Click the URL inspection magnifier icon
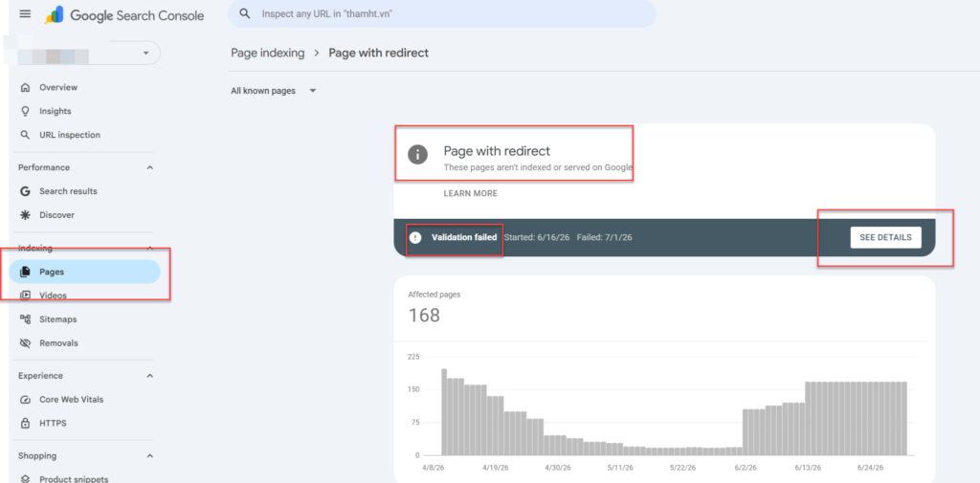 coord(25,135)
